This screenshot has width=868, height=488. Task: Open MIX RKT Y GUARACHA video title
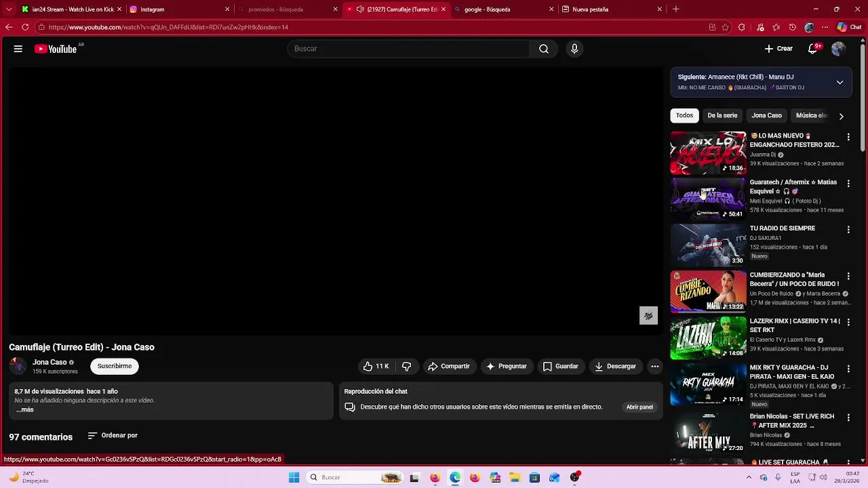792,372
